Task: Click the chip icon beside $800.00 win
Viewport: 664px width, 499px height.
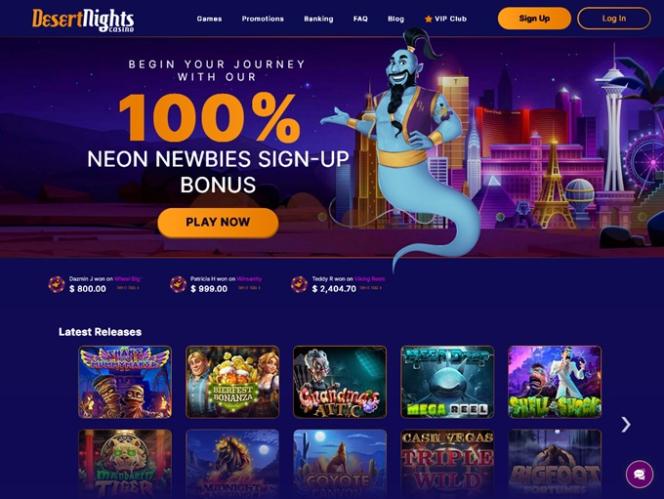Action: coord(56,284)
